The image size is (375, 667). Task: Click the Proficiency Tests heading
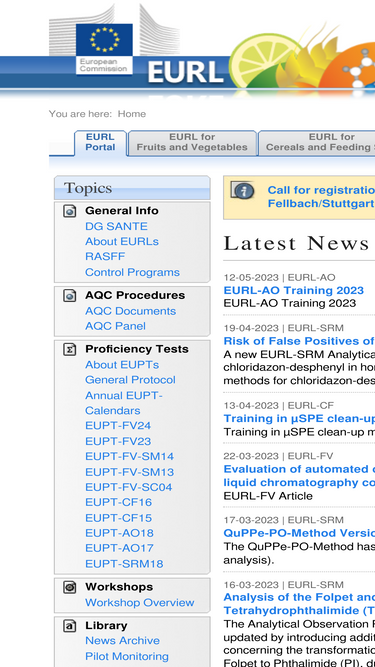click(136, 349)
